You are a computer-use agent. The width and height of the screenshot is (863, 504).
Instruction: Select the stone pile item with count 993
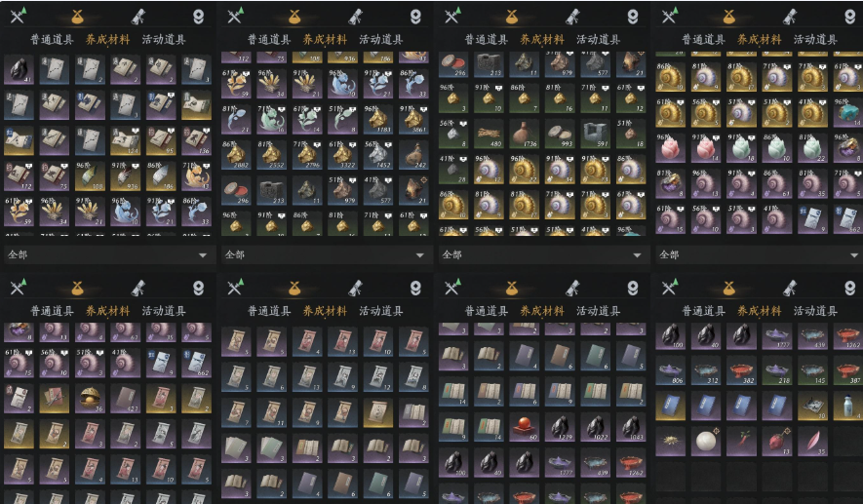[x=560, y=134]
